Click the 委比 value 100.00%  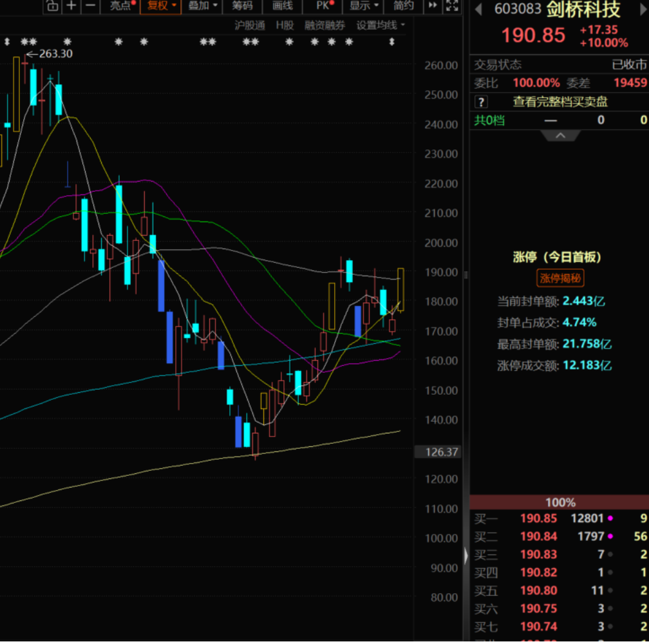536,83
